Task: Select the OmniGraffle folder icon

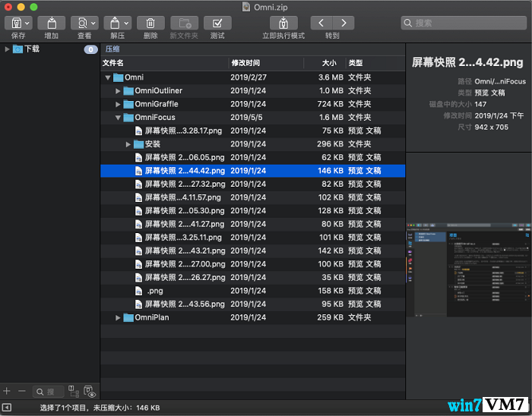Action: click(128, 104)
